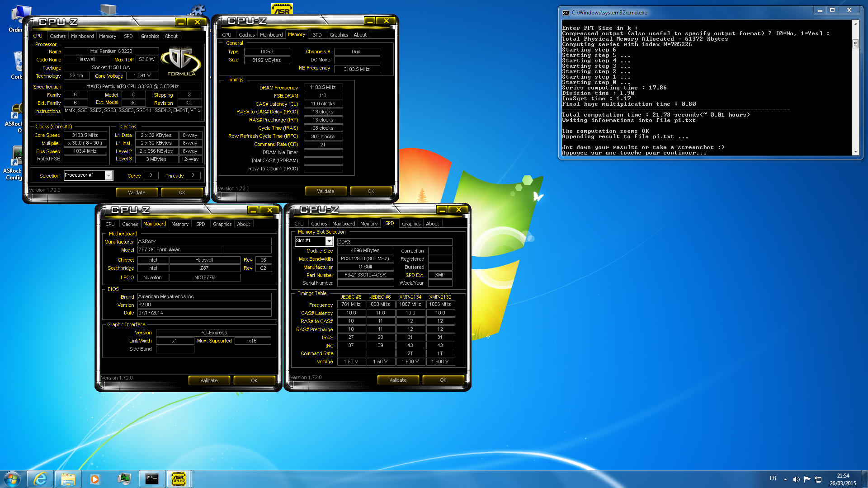This screenshot has width=868, height=488.
Task: Click the Core Speed 3103.5 MHz value
Action: pos(85,135)
